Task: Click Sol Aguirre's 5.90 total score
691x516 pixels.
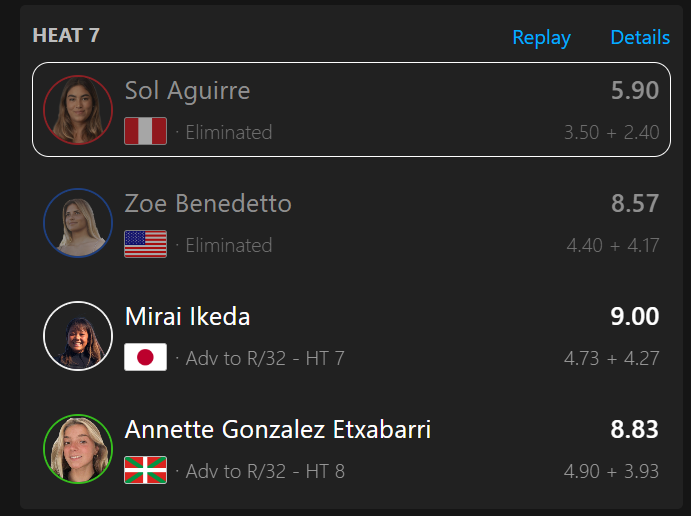Action: click(635, 90)
